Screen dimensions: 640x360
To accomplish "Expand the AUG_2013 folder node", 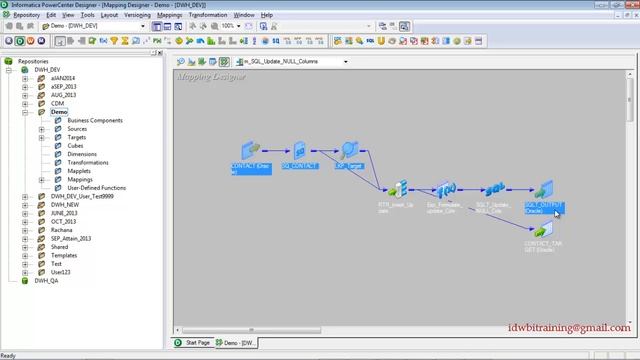I will 25,96.
